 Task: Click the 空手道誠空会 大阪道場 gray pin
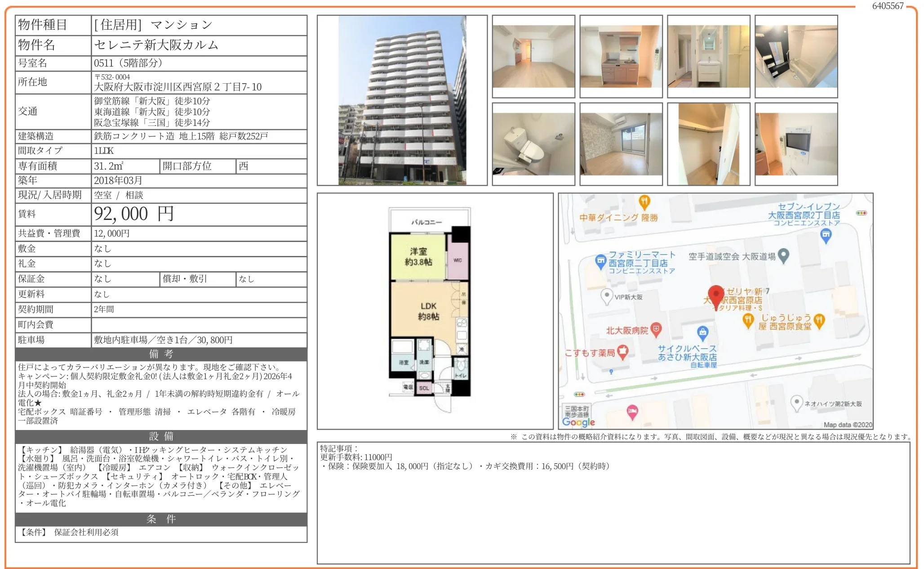tap(783, 255)
